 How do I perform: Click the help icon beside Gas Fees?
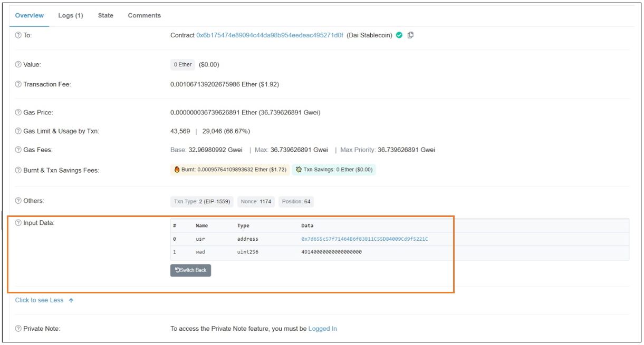18,150
